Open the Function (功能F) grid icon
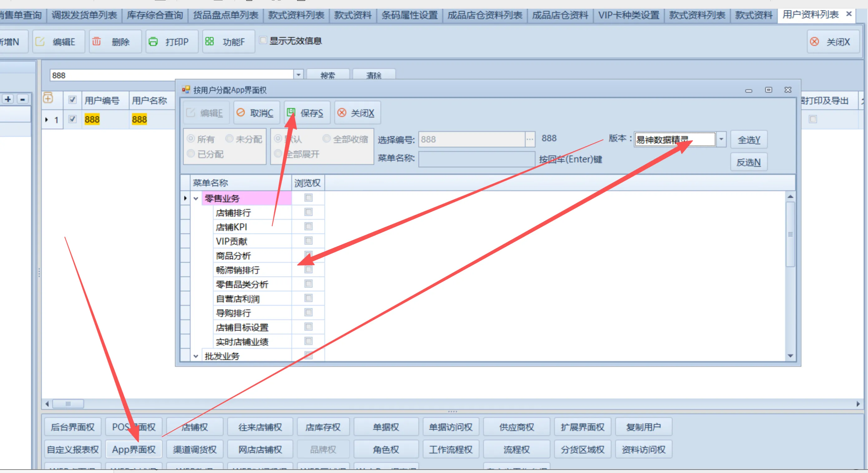 (x=210, y=41)
